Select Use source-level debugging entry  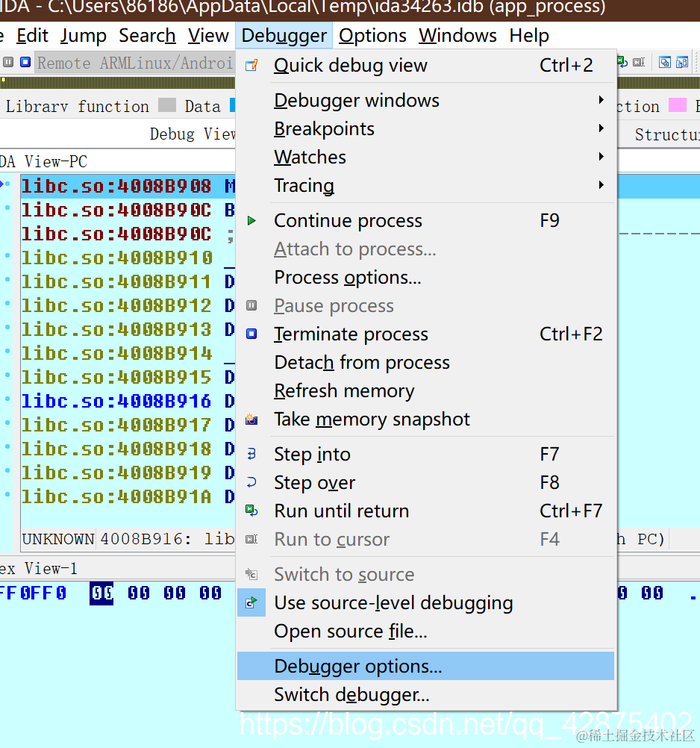click(425, 603)
